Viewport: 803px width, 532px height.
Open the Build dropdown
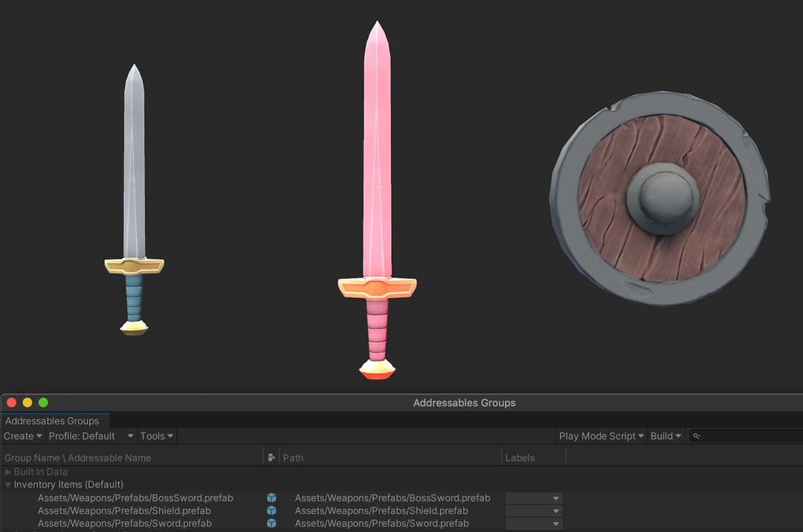(x=665, y=436)
